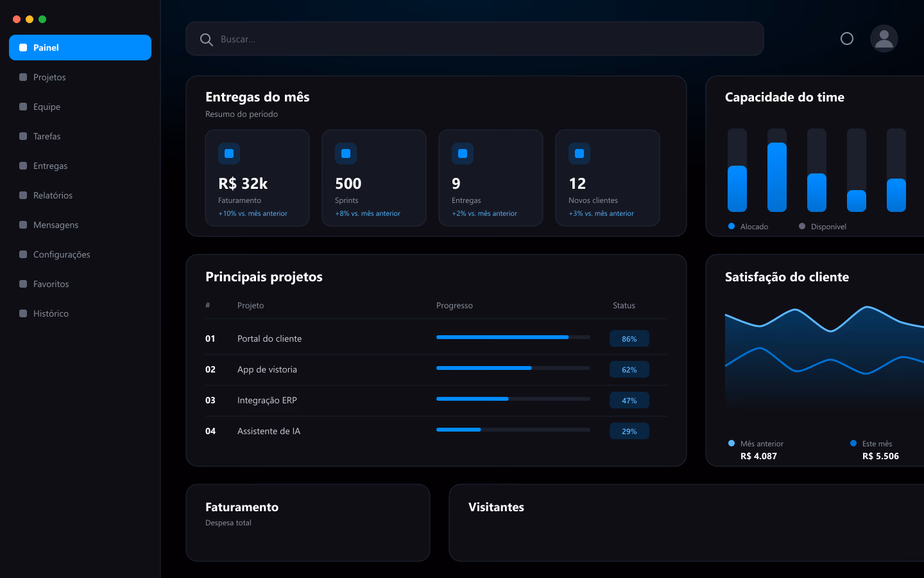The height and width of the screenshot is (578, 924).
Task: Click +3% vs. mês anterior text
Action: (x=601, y=213)
